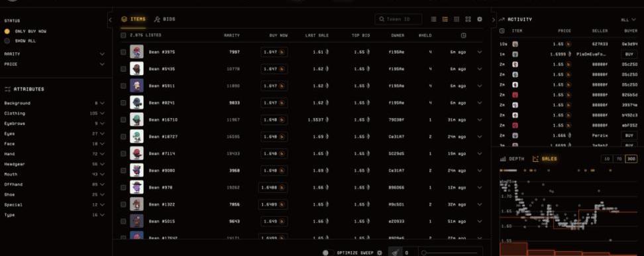
Task: Open the items settings gear icon
Action: click(x=479, y=19)
